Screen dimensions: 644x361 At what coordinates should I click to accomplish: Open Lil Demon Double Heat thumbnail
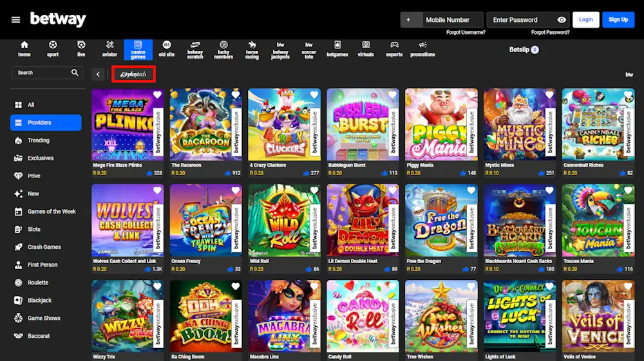tap(363, 220)
